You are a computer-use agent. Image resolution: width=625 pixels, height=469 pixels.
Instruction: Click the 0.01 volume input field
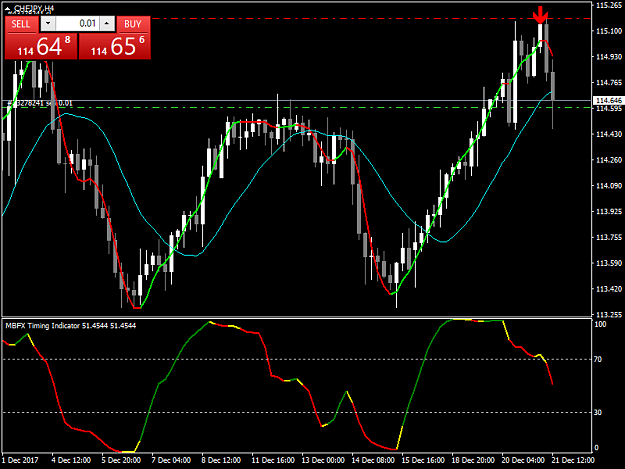click(77, 24)
